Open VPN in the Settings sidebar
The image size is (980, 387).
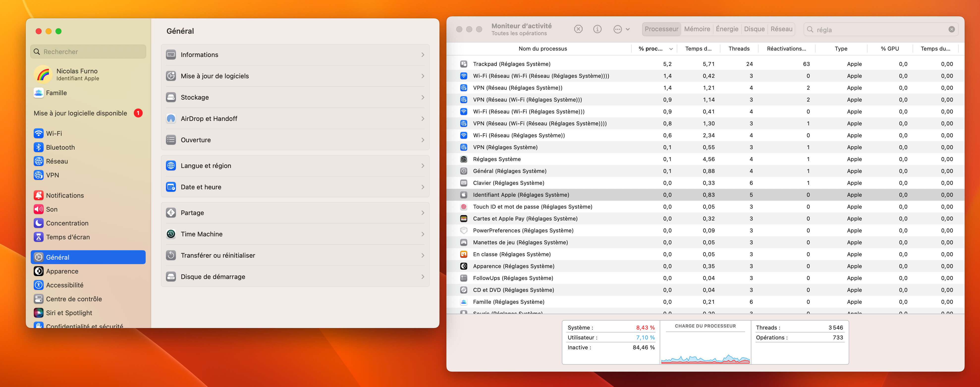88,175
